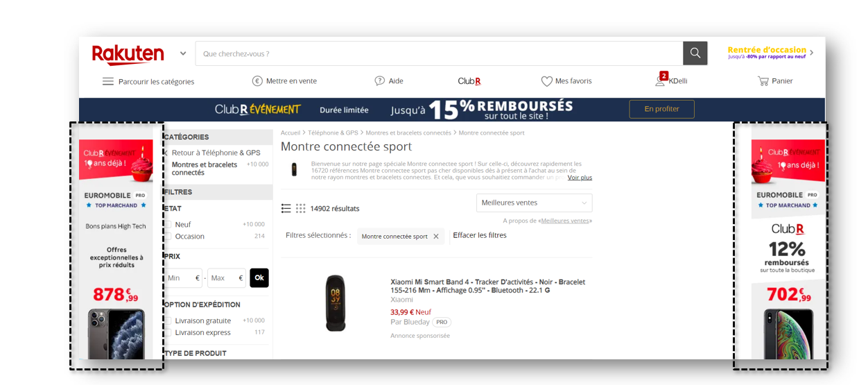Go to Téléphonie & GPS breadcrumb
This screenshot has width=868, height=385.
point(333,132)
